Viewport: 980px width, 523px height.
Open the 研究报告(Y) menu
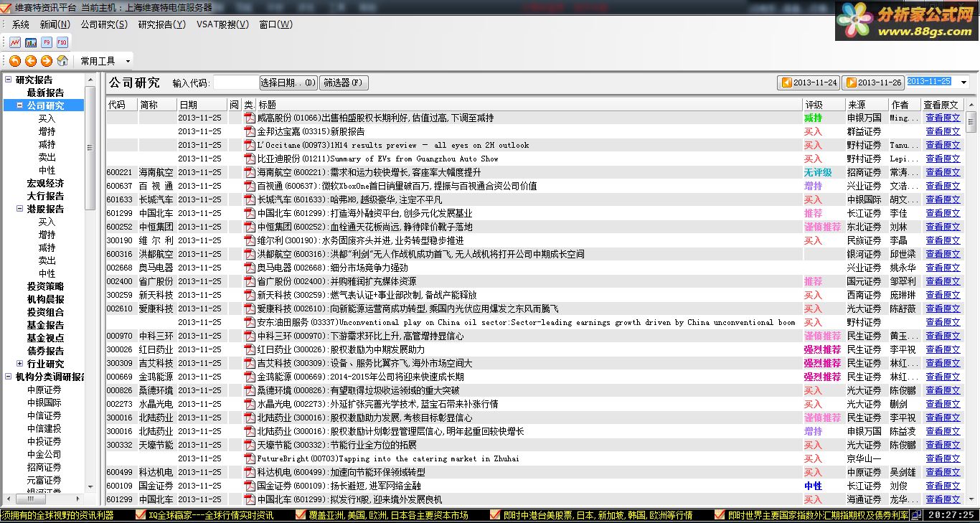pos(162,24)
